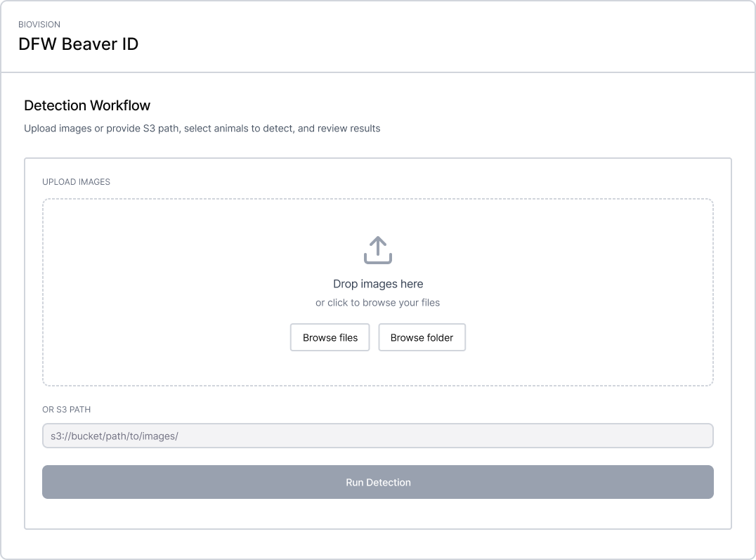
Task: Click the Drop images here text
Action: point(378,284)
